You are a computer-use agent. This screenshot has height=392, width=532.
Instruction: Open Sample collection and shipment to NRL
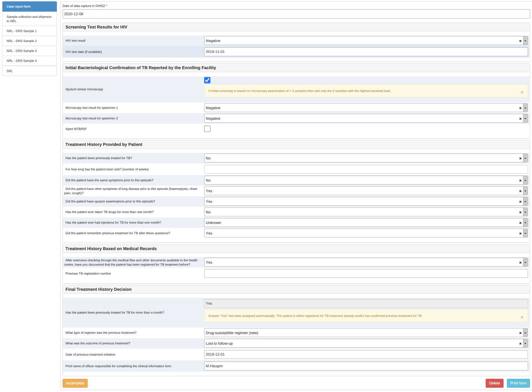pyautogui.click(x=30, y=19)
